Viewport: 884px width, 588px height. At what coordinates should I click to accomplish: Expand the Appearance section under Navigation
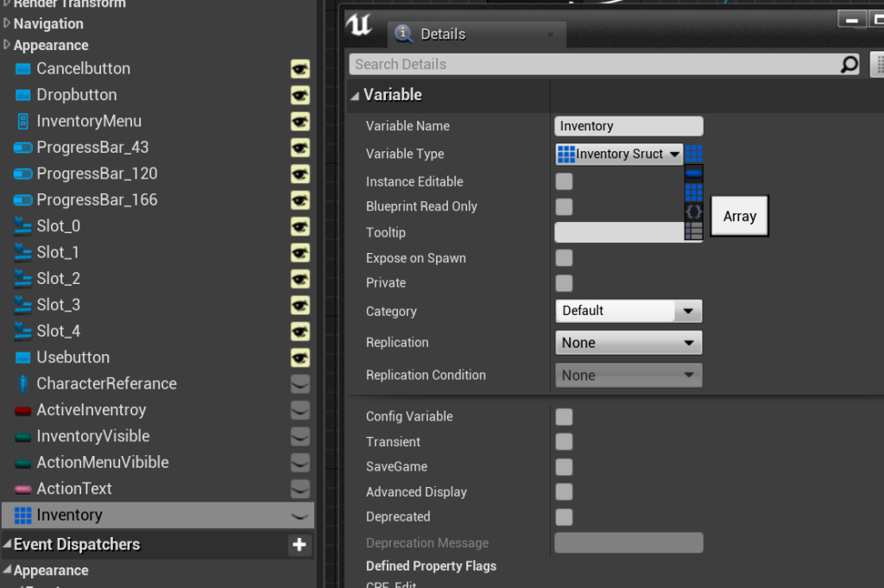(7, 45)
